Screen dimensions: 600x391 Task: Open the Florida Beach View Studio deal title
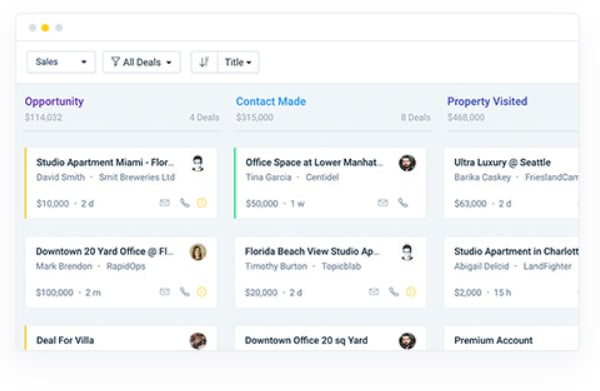[312, 251]
